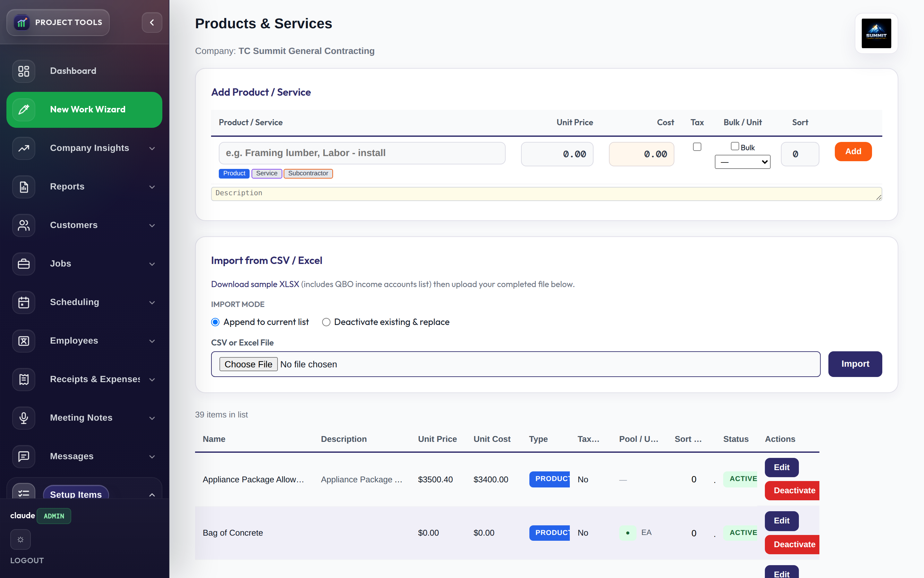Click the Receipts & Expenses receipt icon
The image size is (924, 578).
pyautogui.click(x=24, y=380)
